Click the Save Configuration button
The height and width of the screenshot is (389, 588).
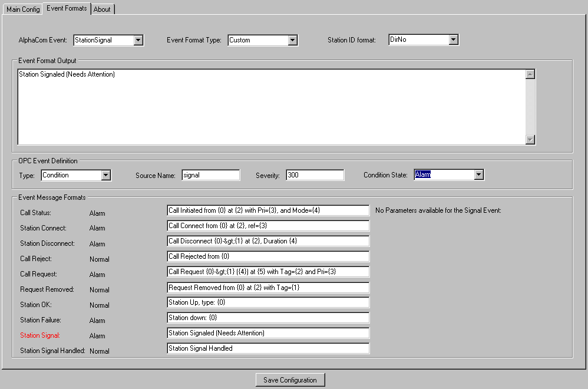(x=290, y=380)
